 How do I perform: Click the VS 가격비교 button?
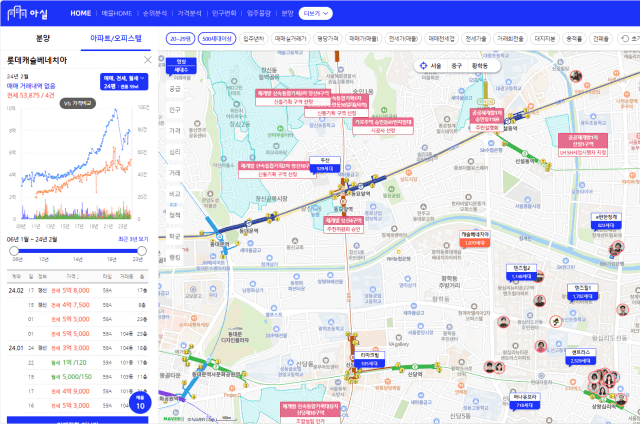coord(78,103)
